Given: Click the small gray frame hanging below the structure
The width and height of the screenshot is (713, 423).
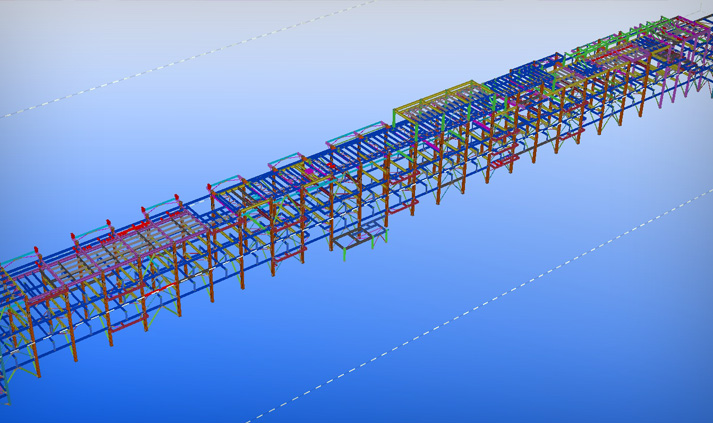Looking at the screenshot, I should 357,239.
